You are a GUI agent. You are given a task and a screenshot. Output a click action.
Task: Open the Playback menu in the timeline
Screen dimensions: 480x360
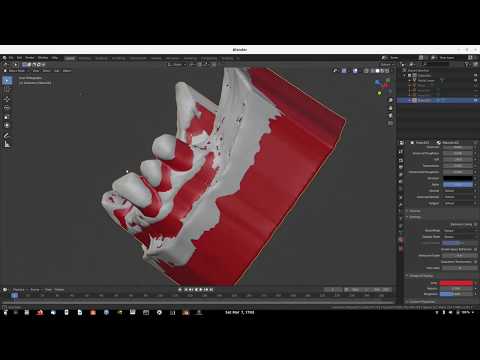click(19, 290)
